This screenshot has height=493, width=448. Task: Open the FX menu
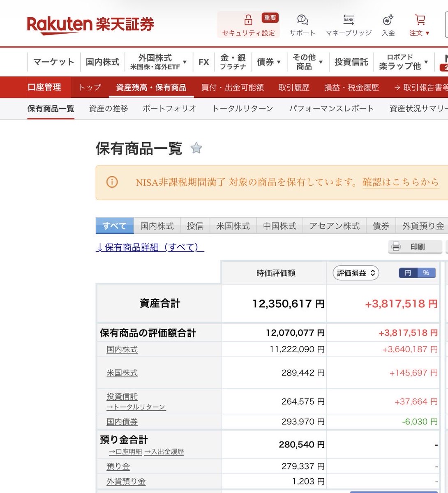pyautogui.click(x=203, y=62)
